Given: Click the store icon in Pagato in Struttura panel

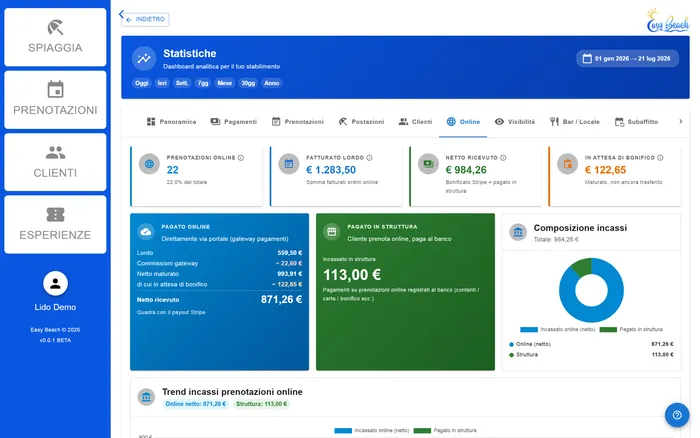Looking at the screenshot, I should (x=331, y=232).
